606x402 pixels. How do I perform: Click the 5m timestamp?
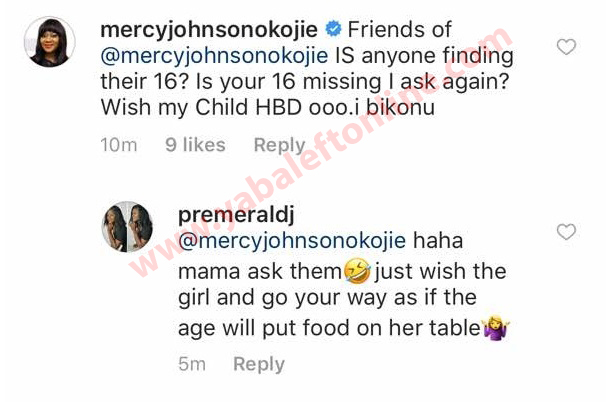[x=192, y=364]
